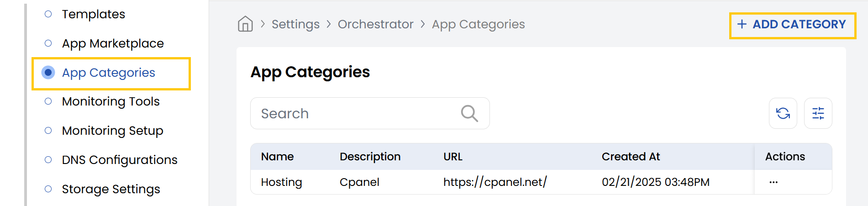
Task: Click the search magnifier icon
Action: click(x=469, y=113)
